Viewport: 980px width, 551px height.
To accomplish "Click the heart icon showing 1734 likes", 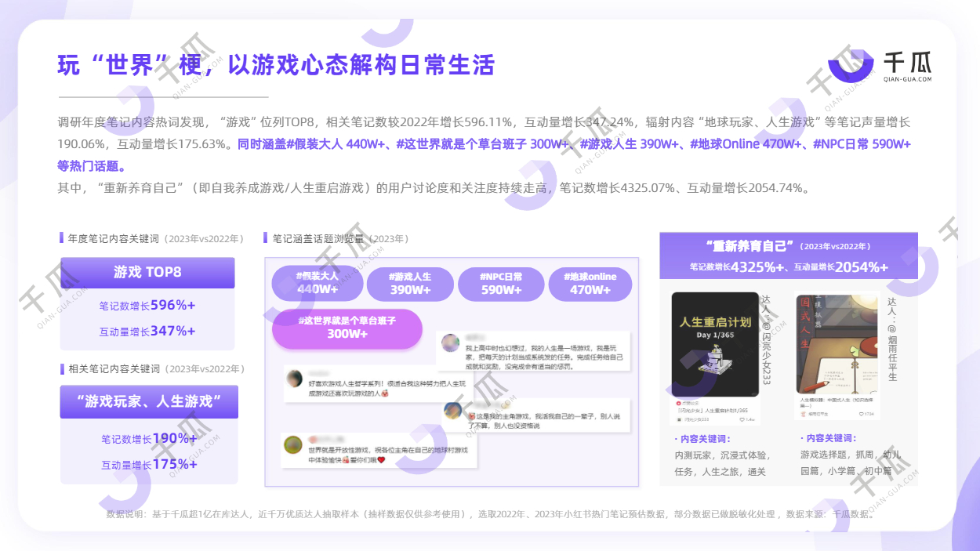I will pos(862,414).
